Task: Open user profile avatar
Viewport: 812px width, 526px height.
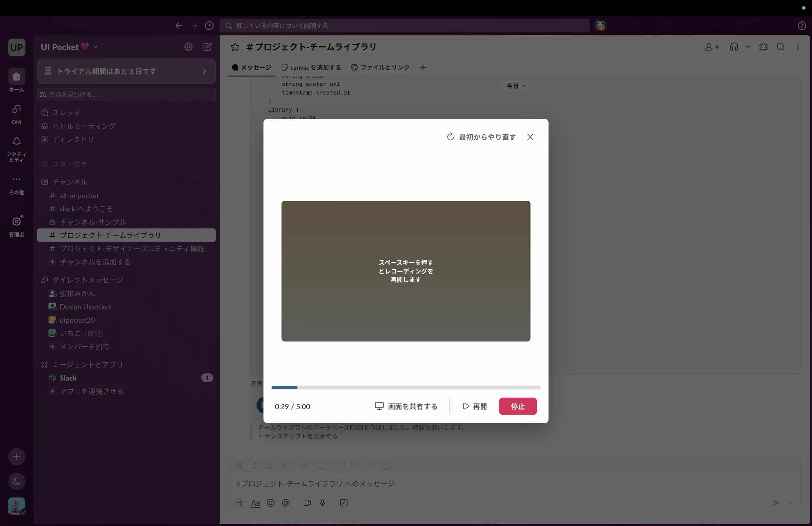Action: 16,506
